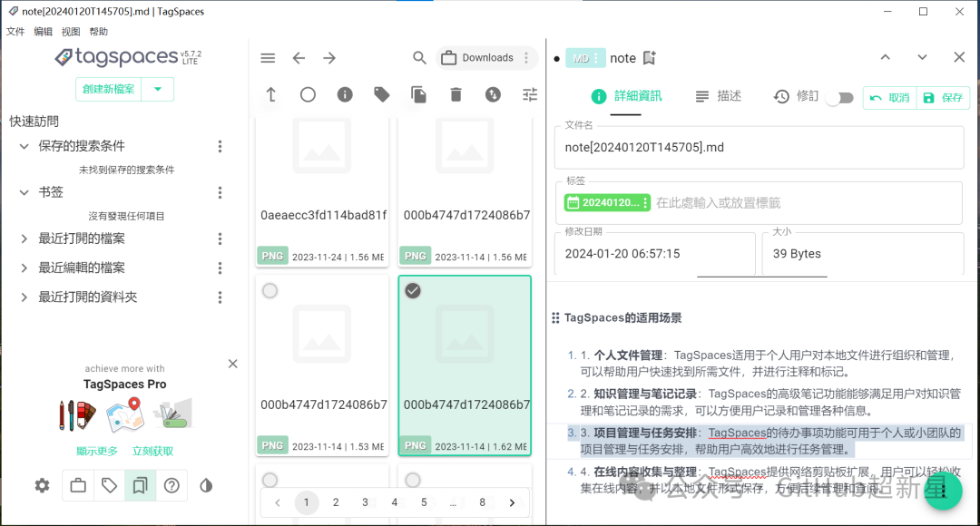The image size is (980, 526).
Task: Click the 文件名 input field
Action: (x=759, y=148)
